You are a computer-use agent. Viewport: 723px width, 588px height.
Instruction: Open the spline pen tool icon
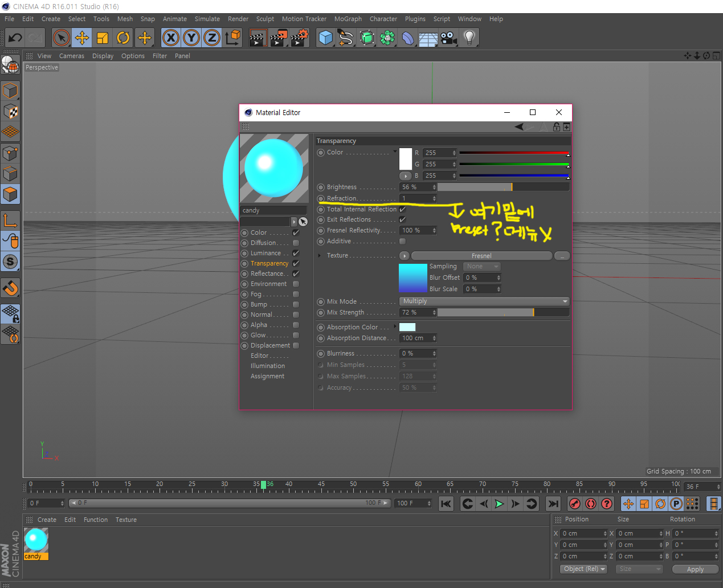(x=346, y=38)
